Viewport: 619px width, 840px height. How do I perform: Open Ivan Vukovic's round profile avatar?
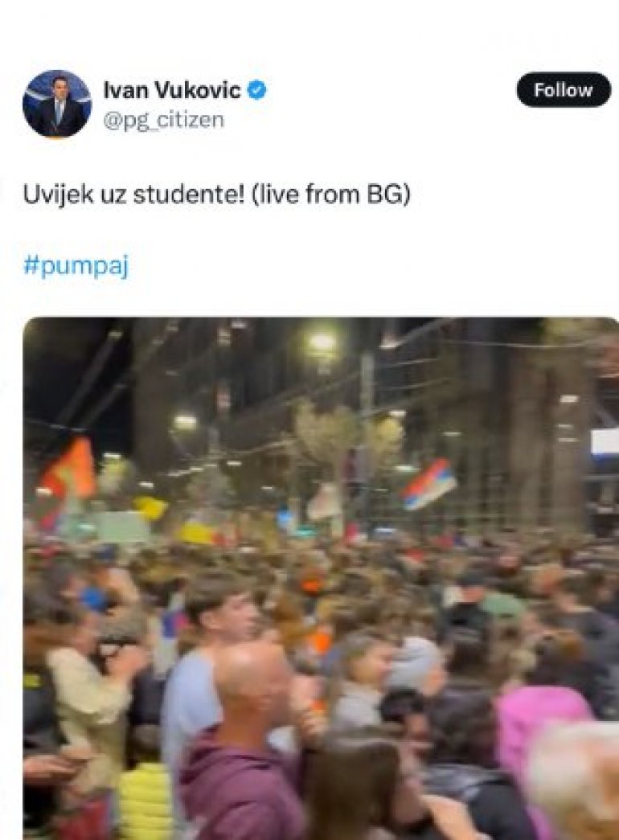(x=57, y=104)
